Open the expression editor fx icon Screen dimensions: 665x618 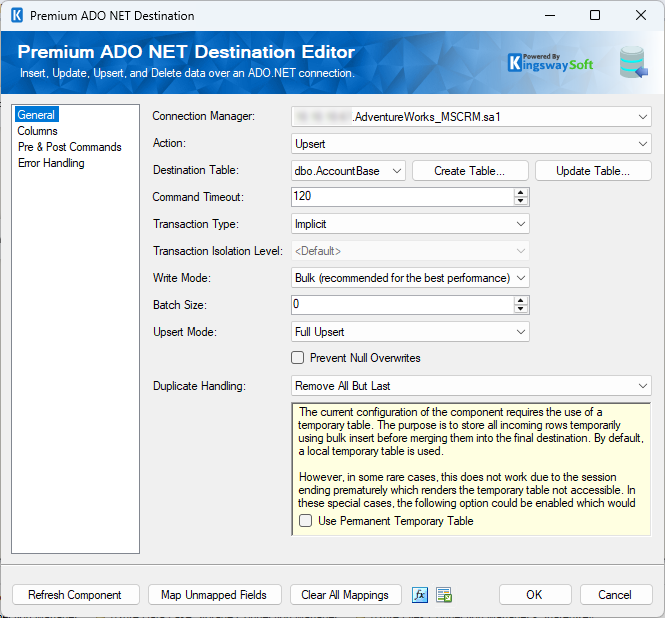pos(419,595)
